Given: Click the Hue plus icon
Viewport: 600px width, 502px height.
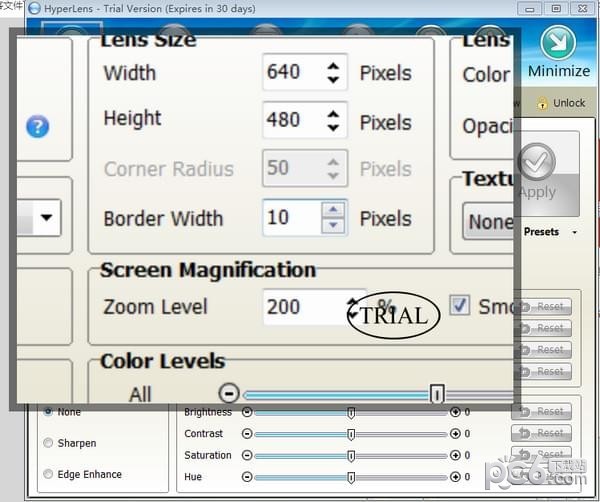Looking at the screenshot, I should [455, 477].
